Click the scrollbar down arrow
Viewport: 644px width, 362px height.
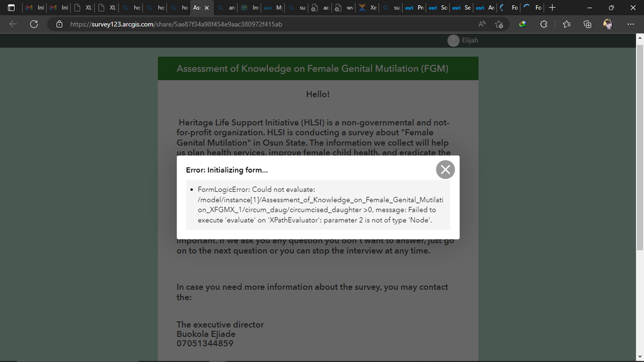click(640, 357)
